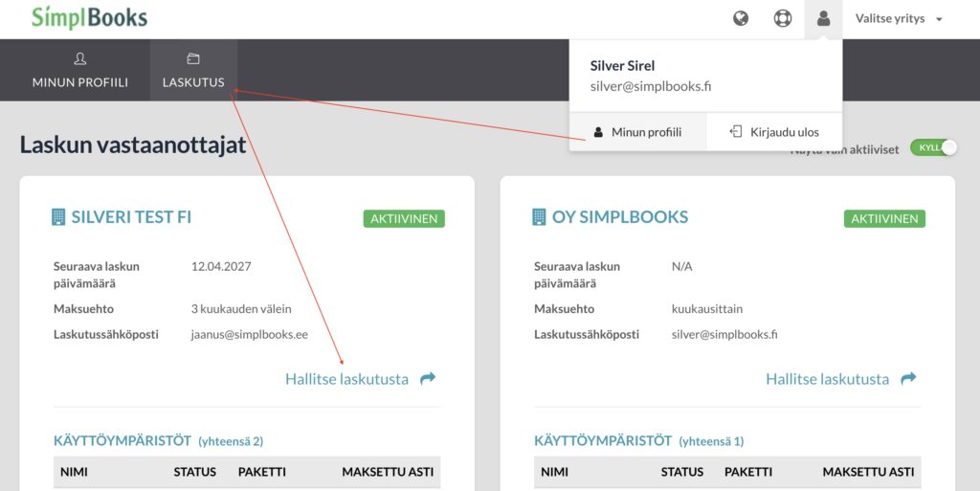Open the lifebuoy help icon
The height and width of the screenshot is (491, 980).
pos(783,18)
